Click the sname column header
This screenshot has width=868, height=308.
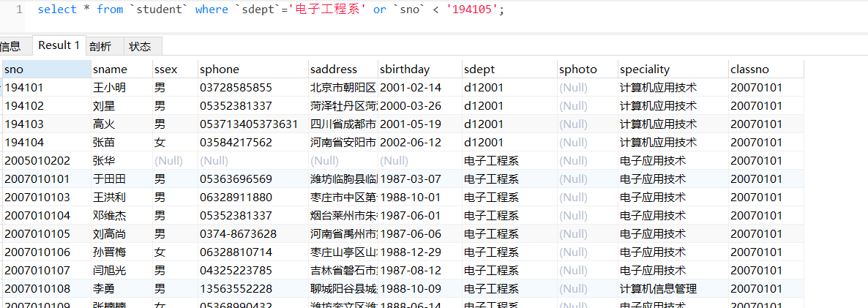[x=121, y=69]
